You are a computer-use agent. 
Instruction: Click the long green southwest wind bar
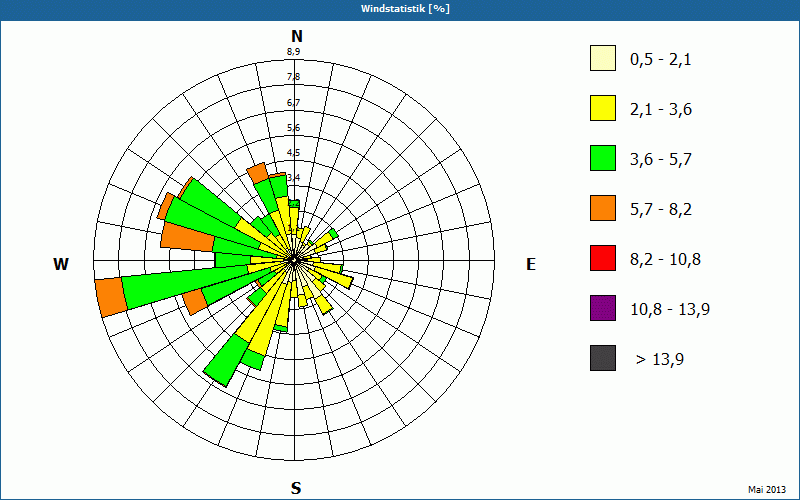pos(226,360)
